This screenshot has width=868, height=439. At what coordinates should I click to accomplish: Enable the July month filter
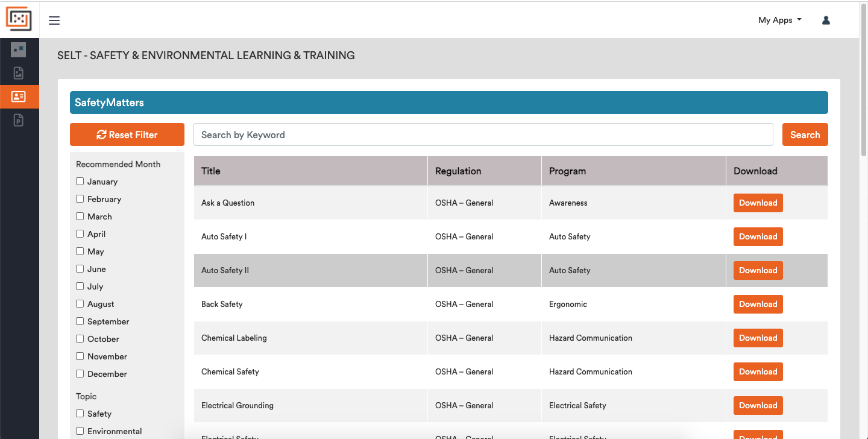80,286
